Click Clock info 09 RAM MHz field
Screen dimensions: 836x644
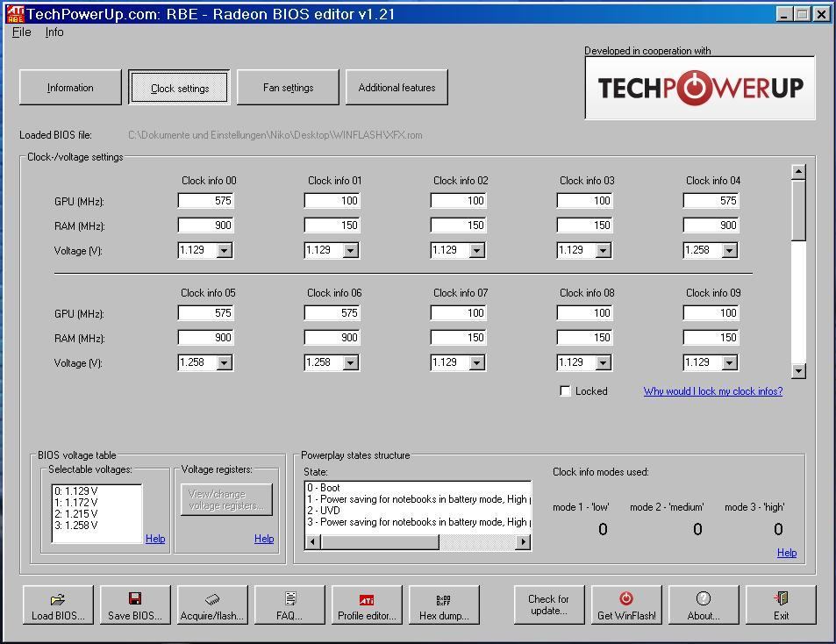tap(711, 338)
